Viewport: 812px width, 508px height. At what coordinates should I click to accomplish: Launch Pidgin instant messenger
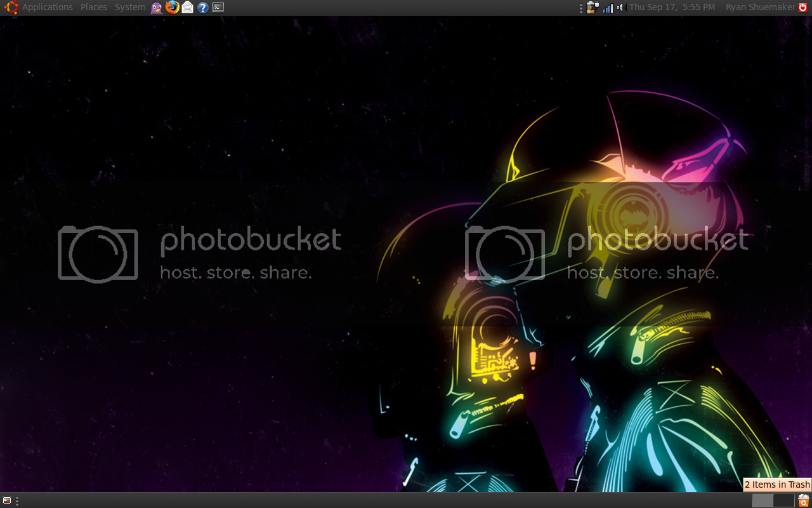(157, 8)
